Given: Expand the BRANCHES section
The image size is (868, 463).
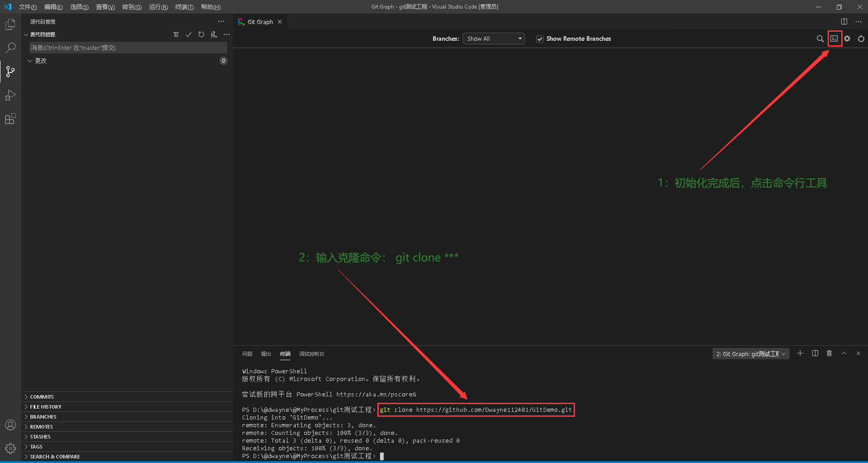Looking at the screenshot, I should click(x=127, y=417).
